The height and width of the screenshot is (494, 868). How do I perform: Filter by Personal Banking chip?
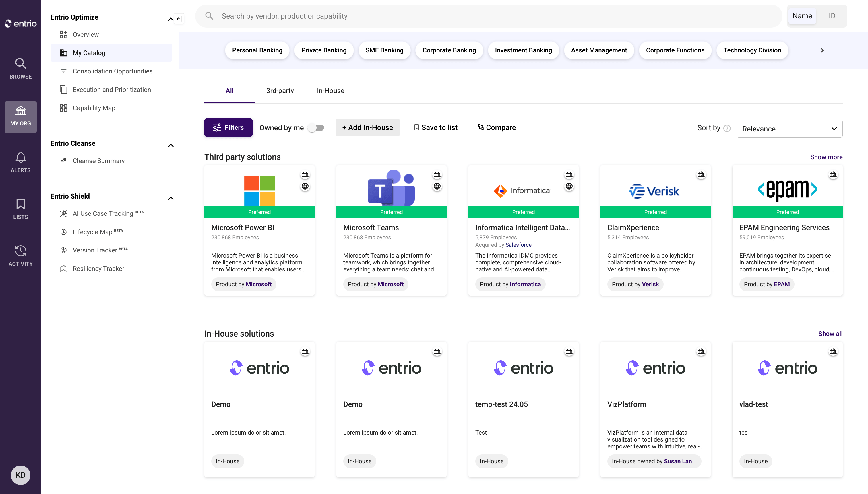coord(257,50)
